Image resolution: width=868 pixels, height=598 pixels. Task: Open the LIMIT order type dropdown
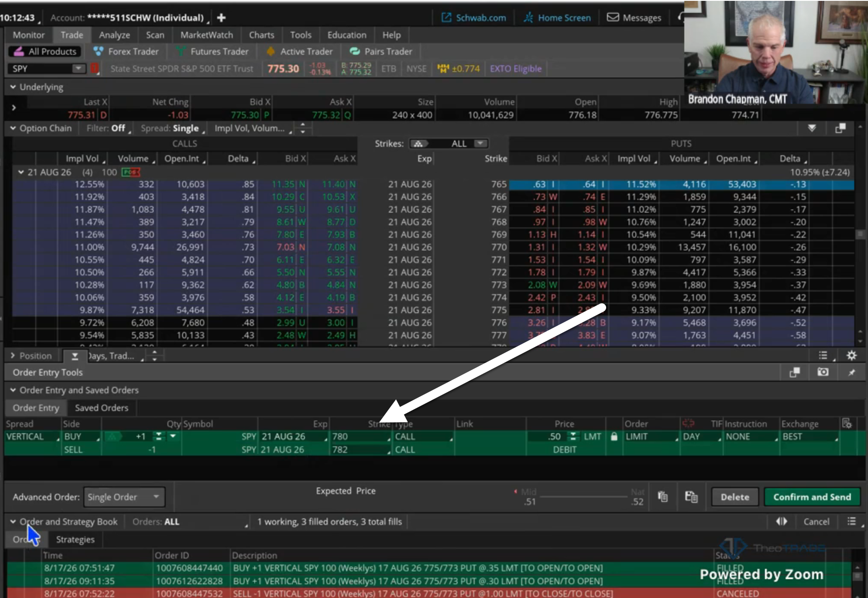pyautogui.click(x=651, y=436)
